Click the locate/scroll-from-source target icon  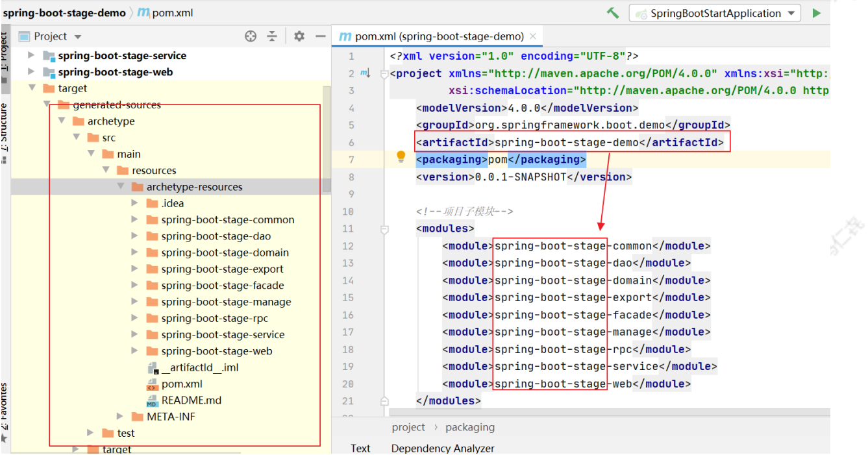point(251,36)
